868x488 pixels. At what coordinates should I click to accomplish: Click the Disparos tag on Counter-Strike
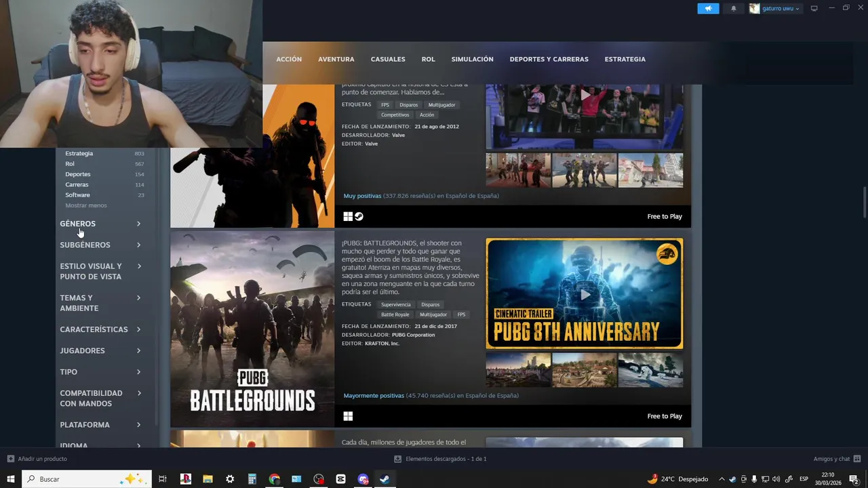pos(409,105)
